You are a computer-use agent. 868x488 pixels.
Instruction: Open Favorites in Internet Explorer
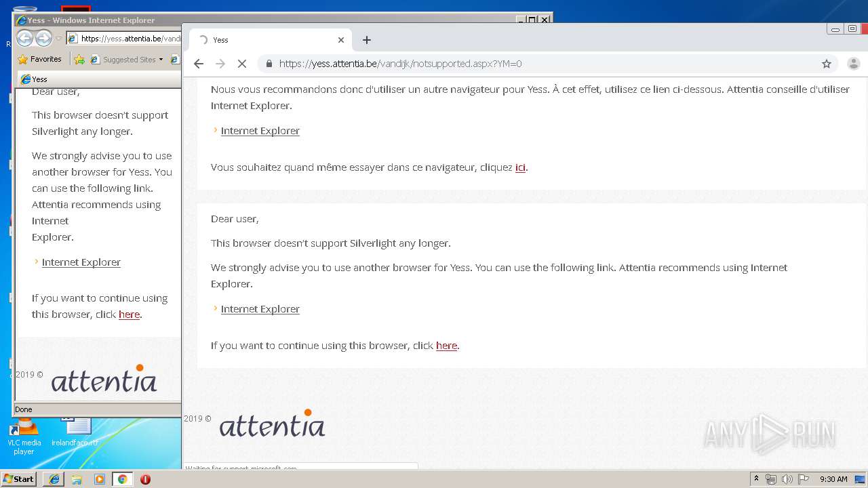[39, 60]
